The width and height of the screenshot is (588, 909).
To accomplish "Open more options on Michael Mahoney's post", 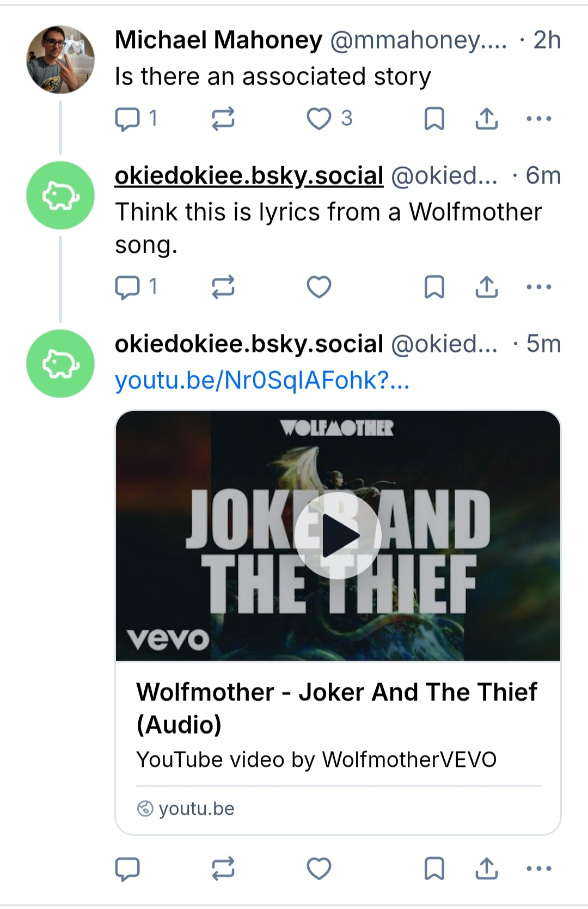I will pyautogui.click(x=539, y=119).
